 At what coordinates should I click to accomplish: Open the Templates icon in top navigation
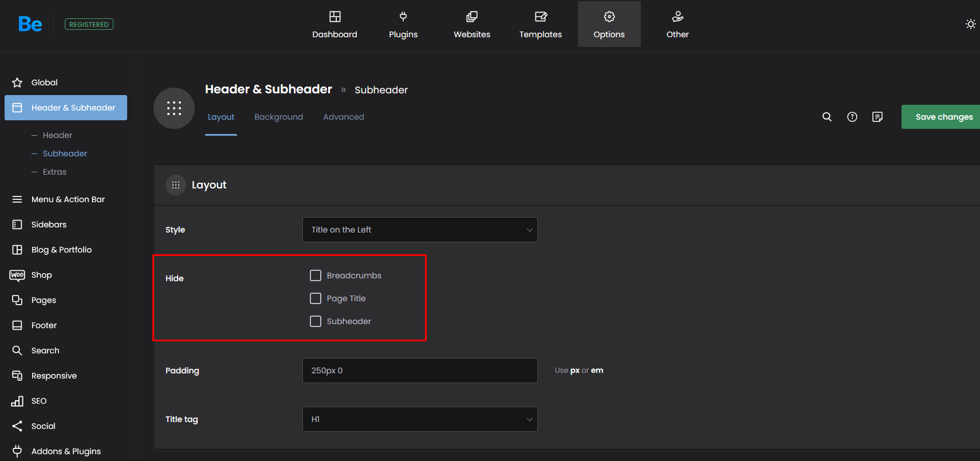(x=541, y=17)
